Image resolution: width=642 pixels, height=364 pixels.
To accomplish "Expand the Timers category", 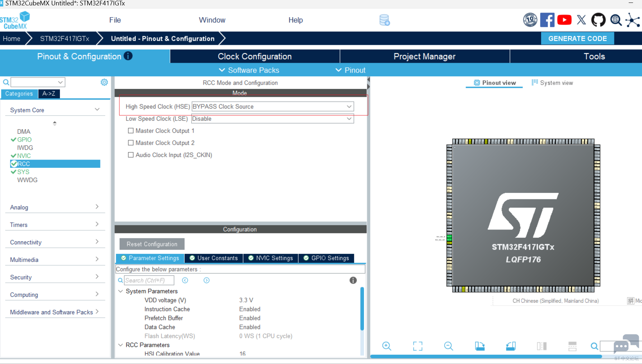I will (97, 224).
